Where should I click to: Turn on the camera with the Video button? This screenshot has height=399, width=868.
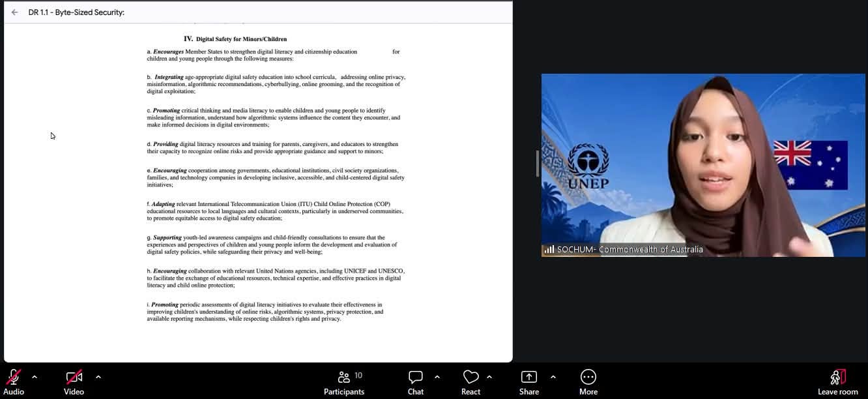[74, 382]
